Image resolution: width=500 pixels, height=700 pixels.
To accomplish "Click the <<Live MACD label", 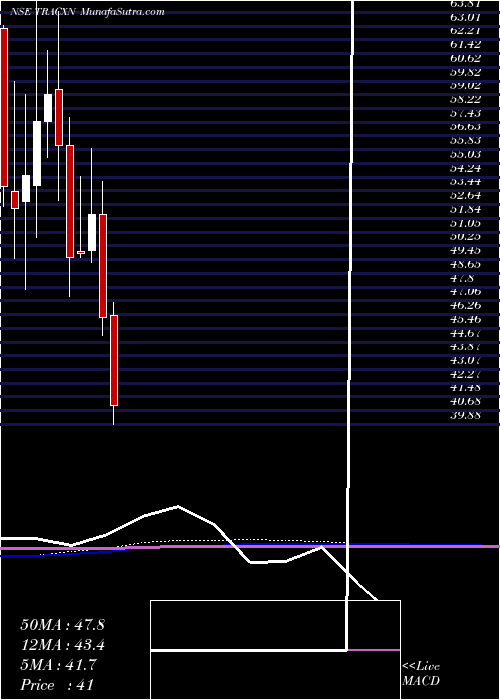I will click(x=421, y=674).
